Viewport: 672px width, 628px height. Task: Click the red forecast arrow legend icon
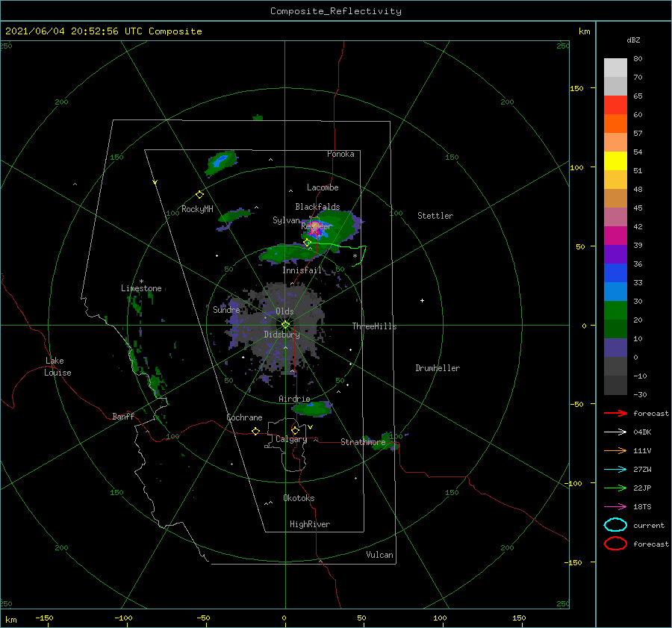click(615, 413)
